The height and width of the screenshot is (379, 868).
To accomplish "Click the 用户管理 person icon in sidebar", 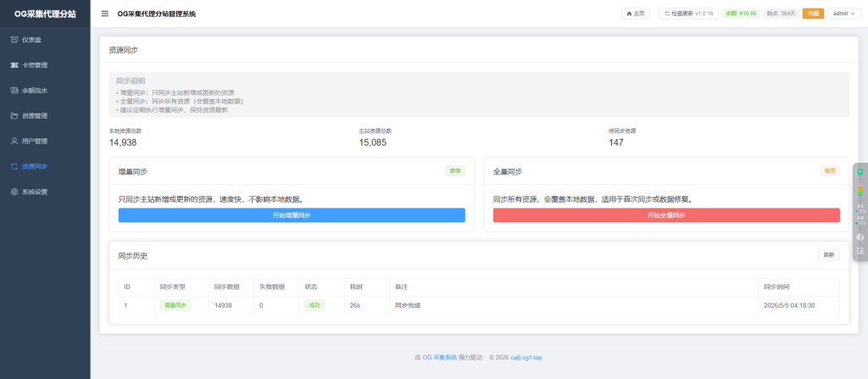I will click(x=14, y=142).
